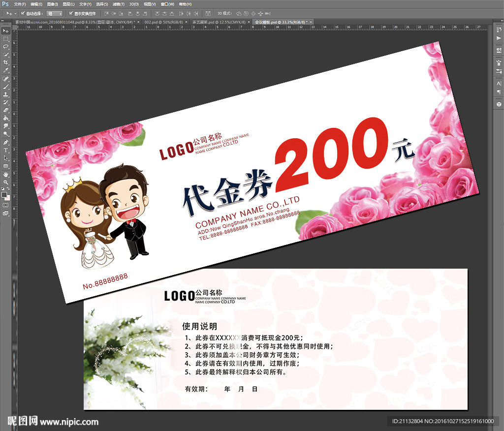Switch to the 002.psd document tab
The width and height of the screenshot is (504, 431).
coord(155,23)
